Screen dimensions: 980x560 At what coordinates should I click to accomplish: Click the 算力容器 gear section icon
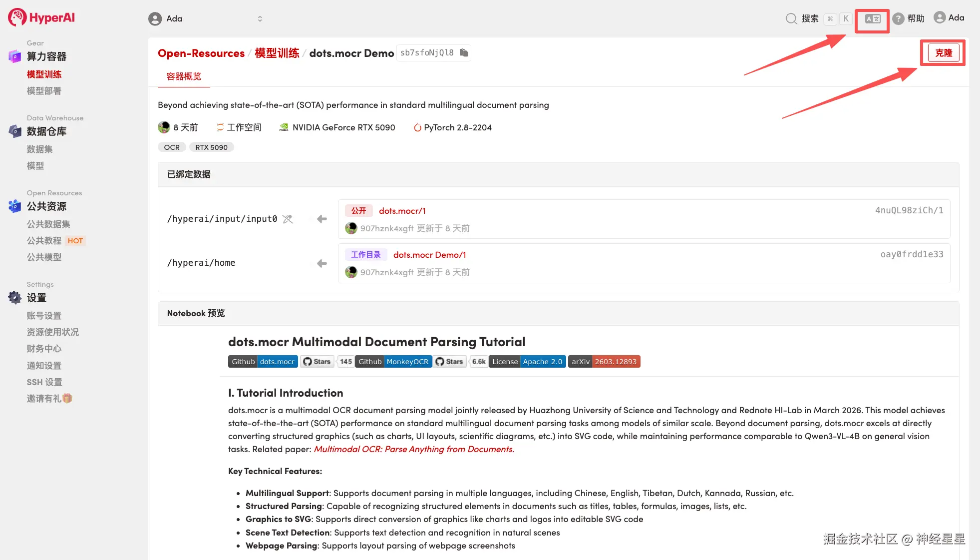(x=14, y=56)
